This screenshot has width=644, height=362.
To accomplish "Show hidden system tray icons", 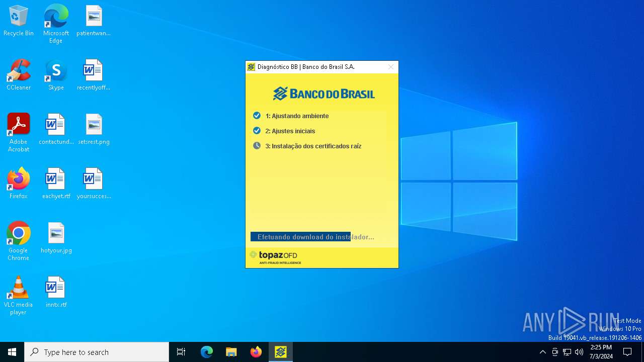I will (x=542, y=352).
